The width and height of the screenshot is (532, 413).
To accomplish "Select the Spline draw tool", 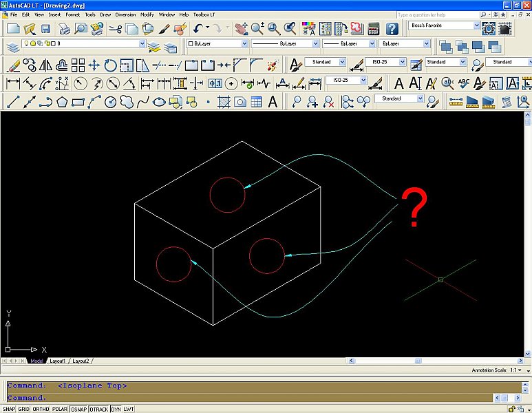I will (x=143, y=101).
